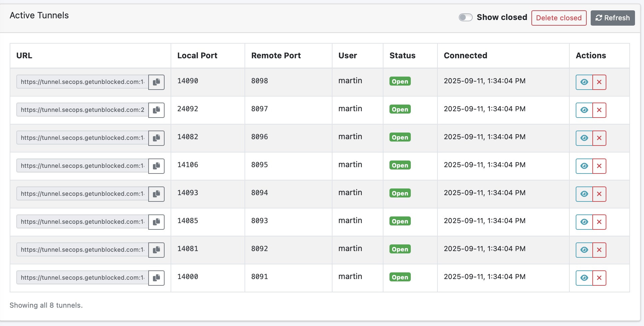Click Open status badge for port 8091

pyautogui.click(x=400, y=277)
